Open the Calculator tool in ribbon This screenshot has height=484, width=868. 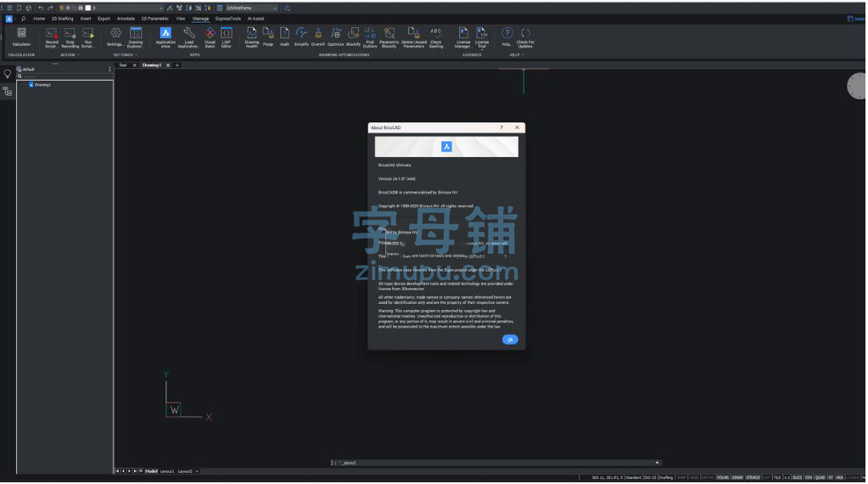pyautogui.click(x=21, y=37)
